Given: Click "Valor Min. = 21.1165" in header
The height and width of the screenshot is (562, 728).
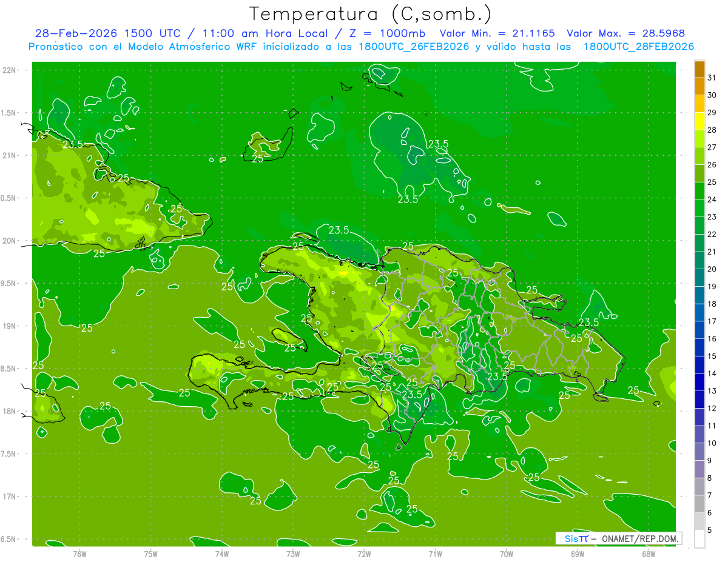Looking at the screenshot, I should point(497,33).
